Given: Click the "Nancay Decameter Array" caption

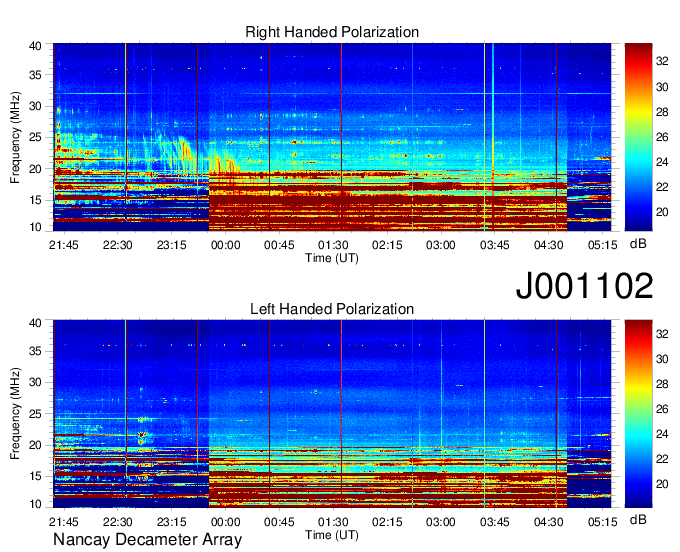Looking at the screenshot, I should [x=147, y=540].
